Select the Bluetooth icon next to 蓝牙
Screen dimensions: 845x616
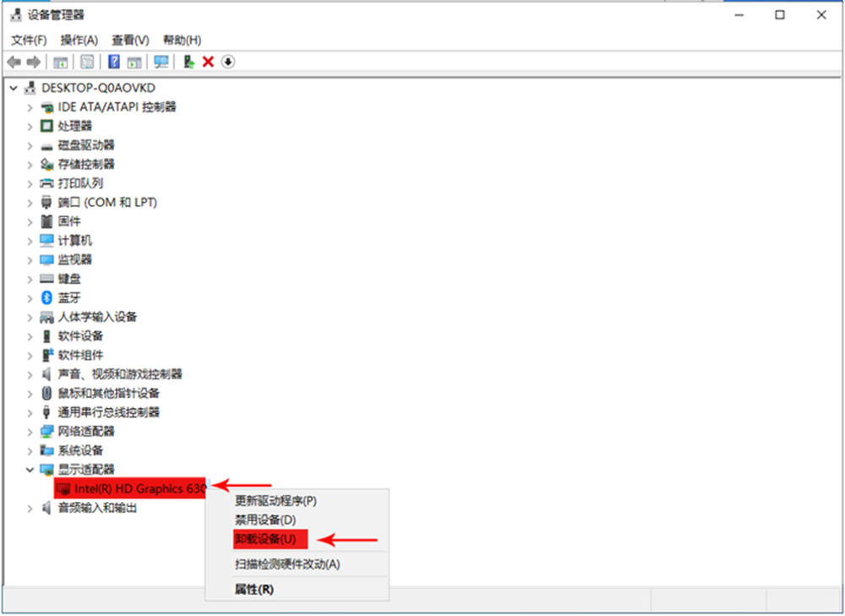pos(46,297)
